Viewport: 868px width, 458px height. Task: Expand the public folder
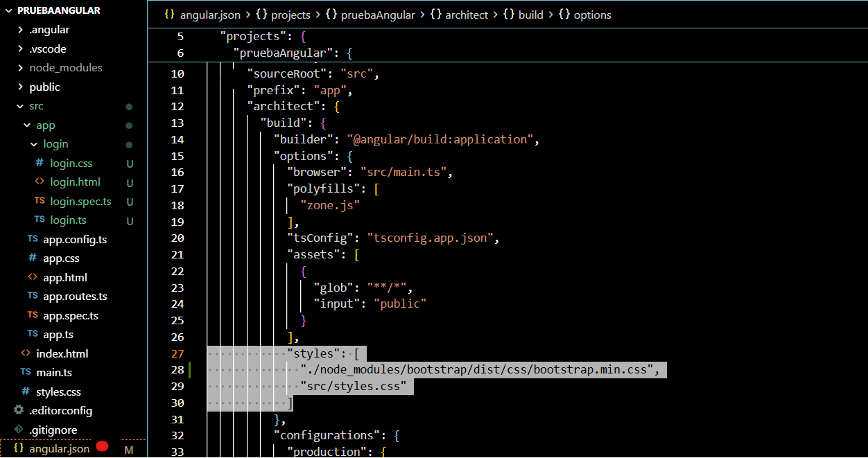pos(20,87)
